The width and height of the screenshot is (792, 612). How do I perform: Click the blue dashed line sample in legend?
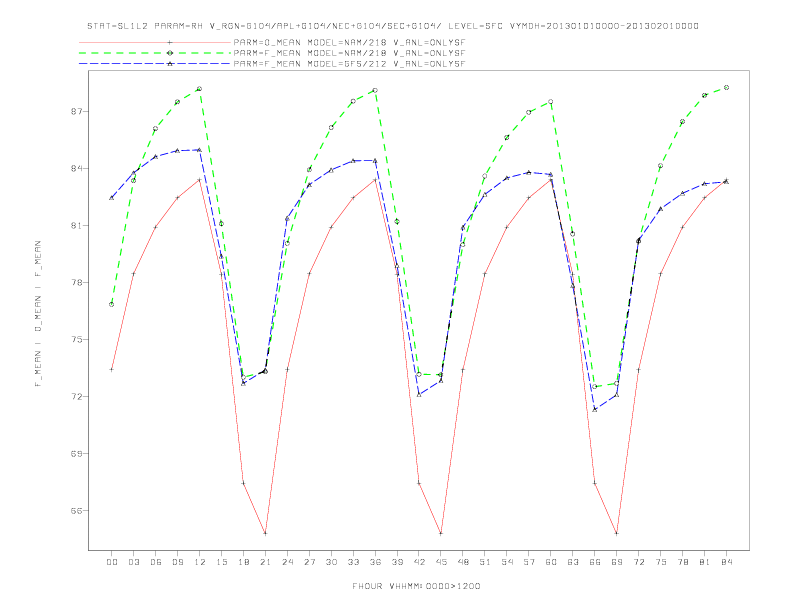tap(155, 64)
